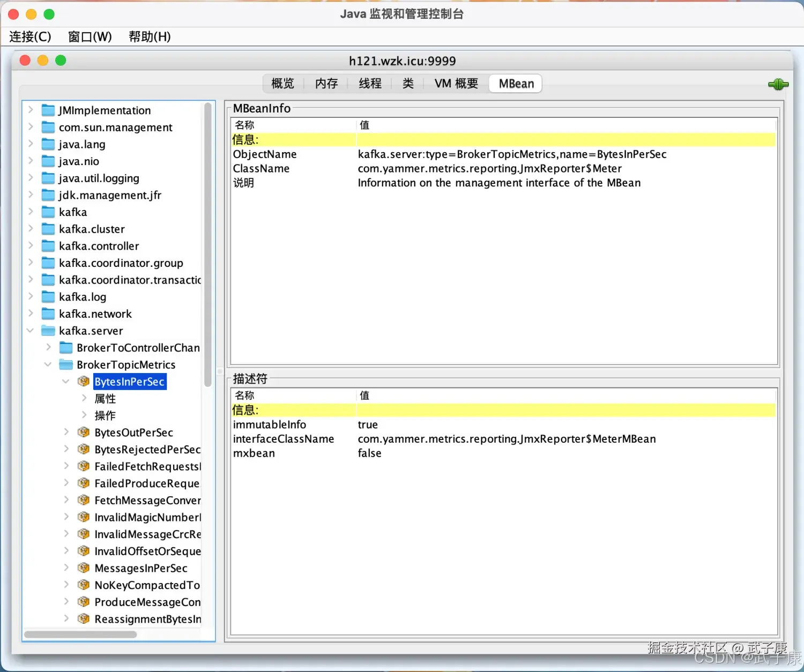Expand the JMImplementation node arrow
804x672 pixels.
pos(31,110)
